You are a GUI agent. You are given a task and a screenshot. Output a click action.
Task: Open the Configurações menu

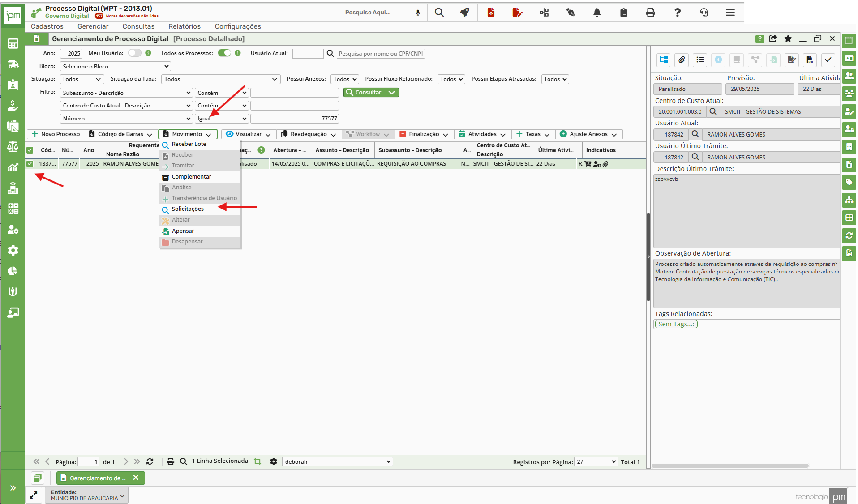pos(238,26)
